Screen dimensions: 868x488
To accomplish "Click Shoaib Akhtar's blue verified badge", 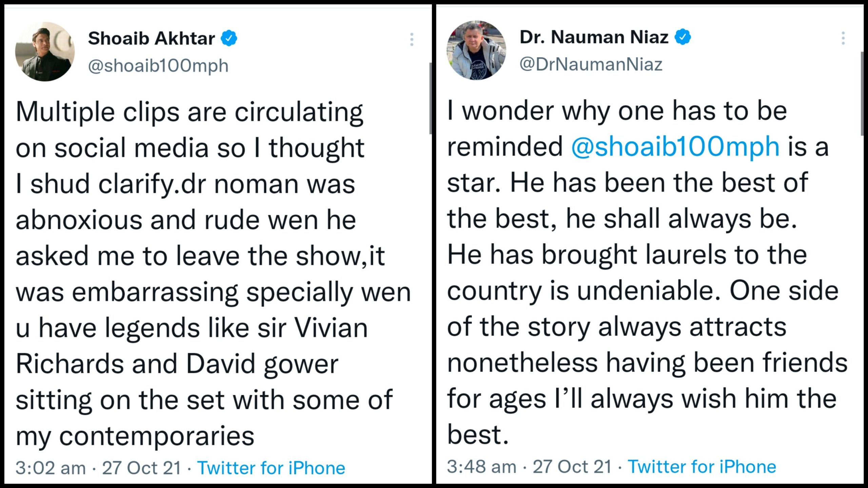I will 229,38.
